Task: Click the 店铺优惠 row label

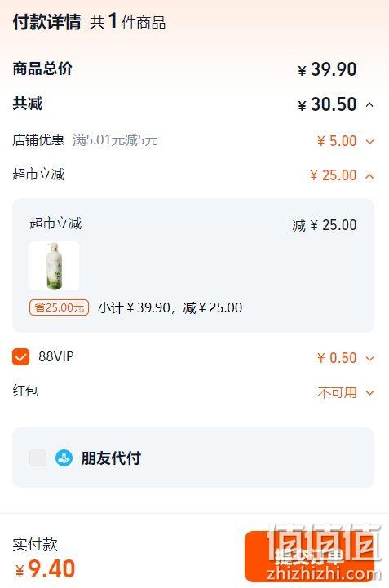Action: click(38, 140)
